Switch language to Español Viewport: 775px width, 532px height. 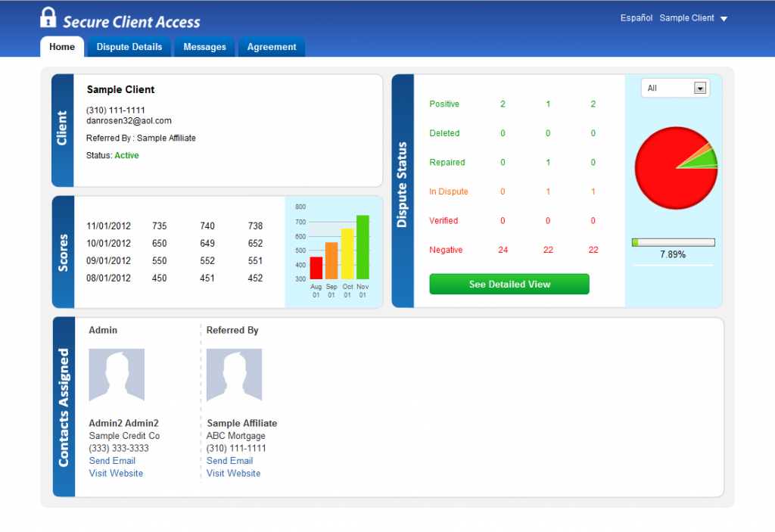click(636, 17)
